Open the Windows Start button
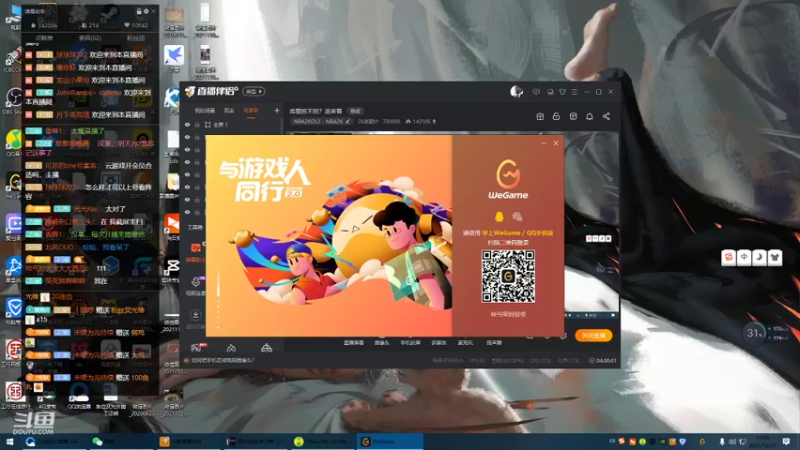This screenshot has width=800, height=450. click(x=9, y=442)
